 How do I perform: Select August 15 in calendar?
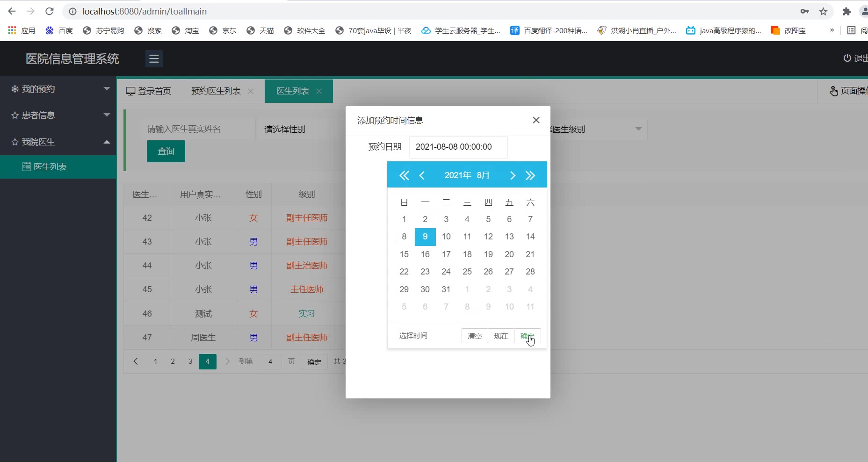[404, 254]
